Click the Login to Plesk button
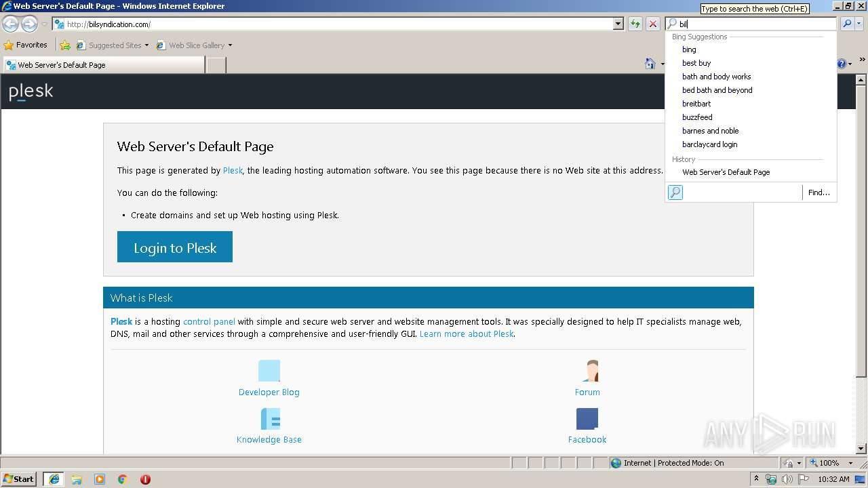 (x=175, y=247)
